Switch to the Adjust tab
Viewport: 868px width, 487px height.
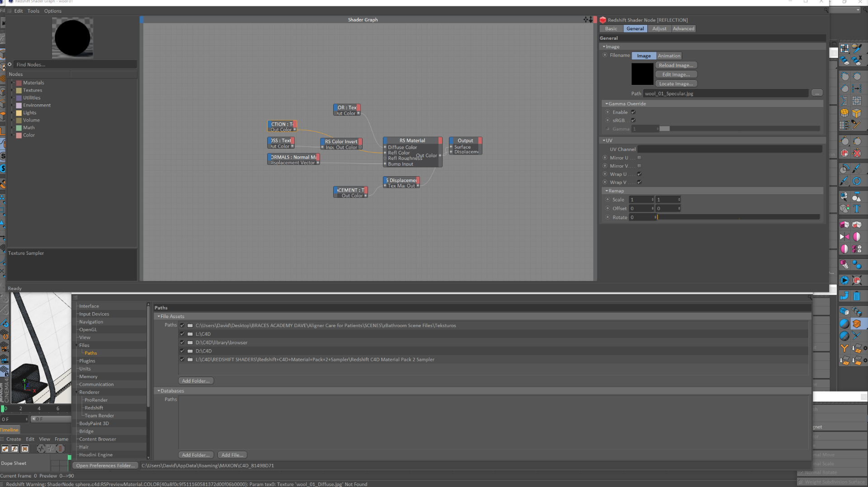coord(659,28)
